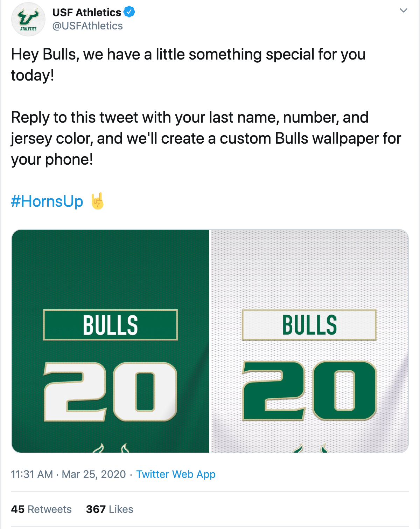
Task: Click the white BULLS nameplate
Action: pyautogui.click(x=309, y=325)
